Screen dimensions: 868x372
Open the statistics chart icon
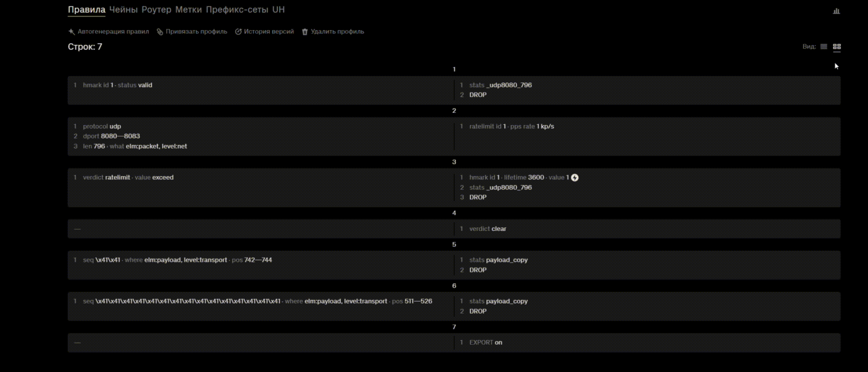836,11
